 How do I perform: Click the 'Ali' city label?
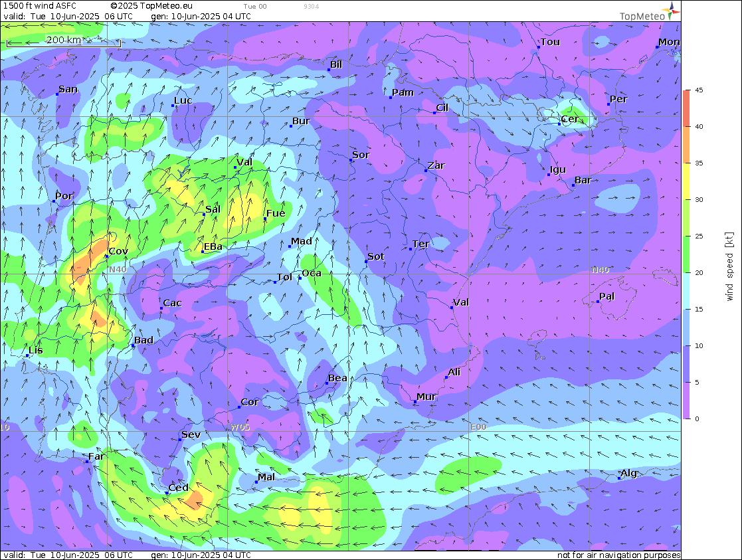(454, 373)
